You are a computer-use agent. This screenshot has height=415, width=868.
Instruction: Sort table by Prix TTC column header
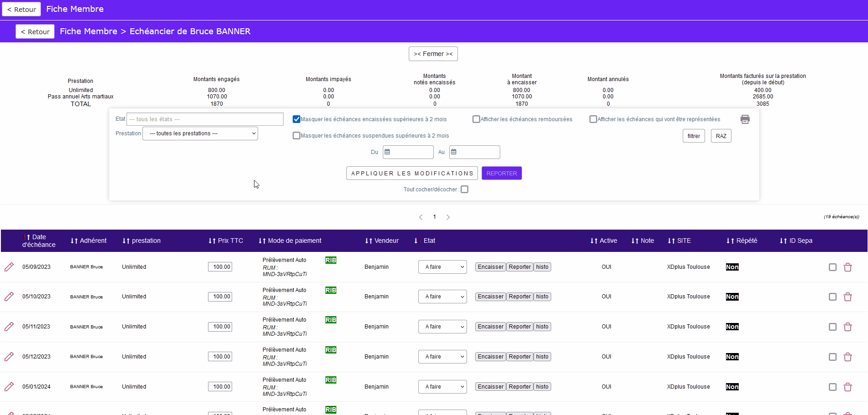click(226, 241)
